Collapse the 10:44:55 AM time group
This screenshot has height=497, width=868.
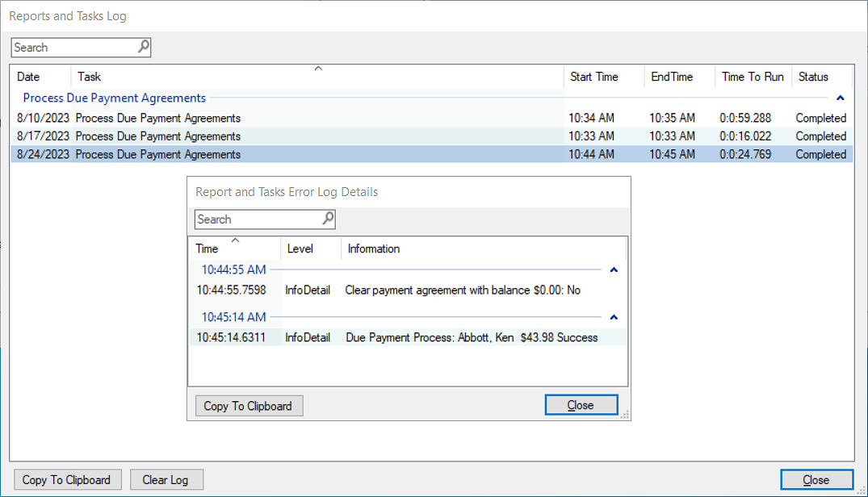614,270
